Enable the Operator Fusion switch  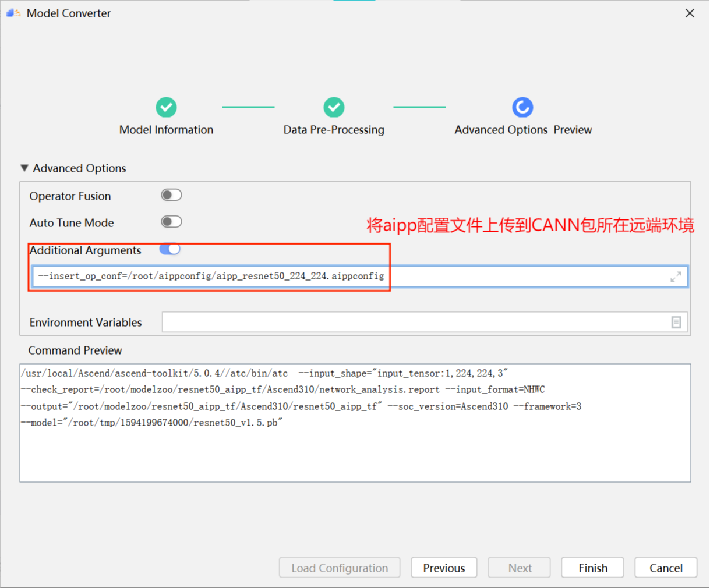(171, 194)
